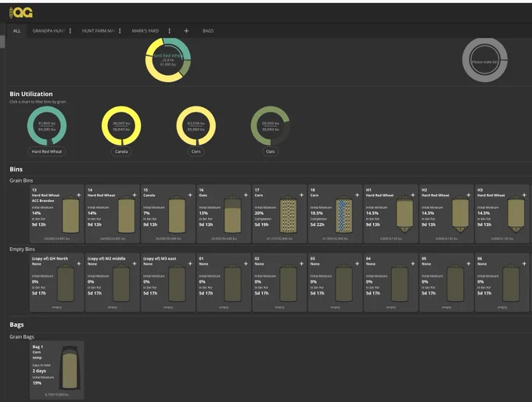Add a new yard tab with plus
This screenshot has width=532, height=402.
point(186,31)
